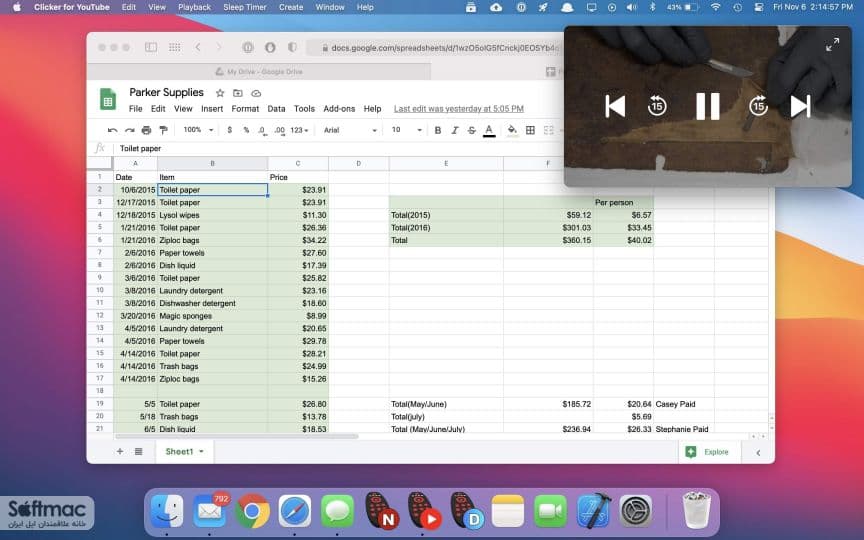Add a new sheet with plus icon
This screenshot has width=864, height=540.
tap(120, 452)
